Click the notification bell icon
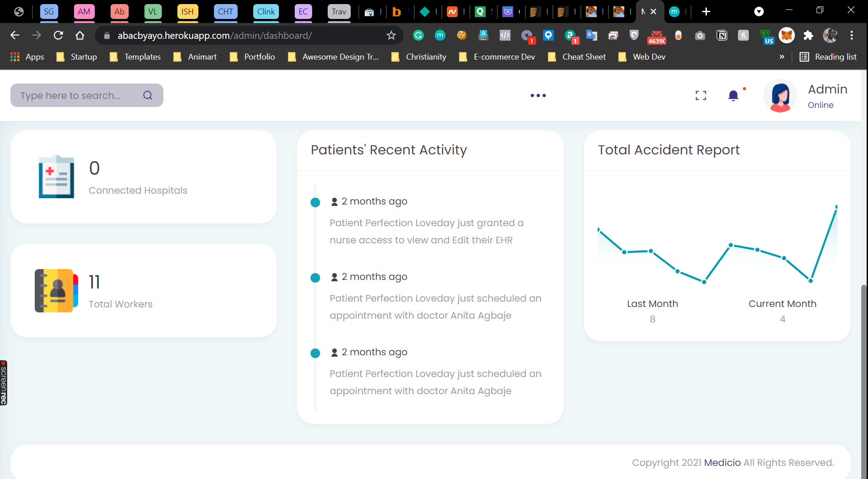The image size is (868, 479). tap(733, 95)
